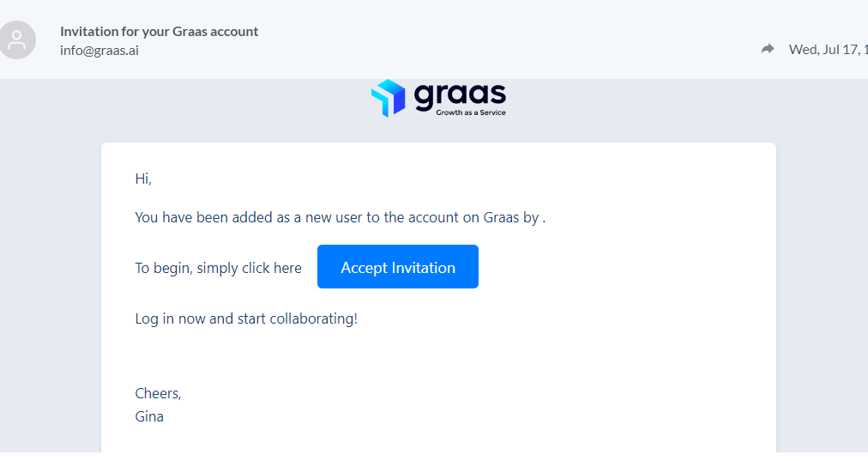Click the 'Growth as a Service' tagline
The image size is (868, 461).
coord(471,112)
